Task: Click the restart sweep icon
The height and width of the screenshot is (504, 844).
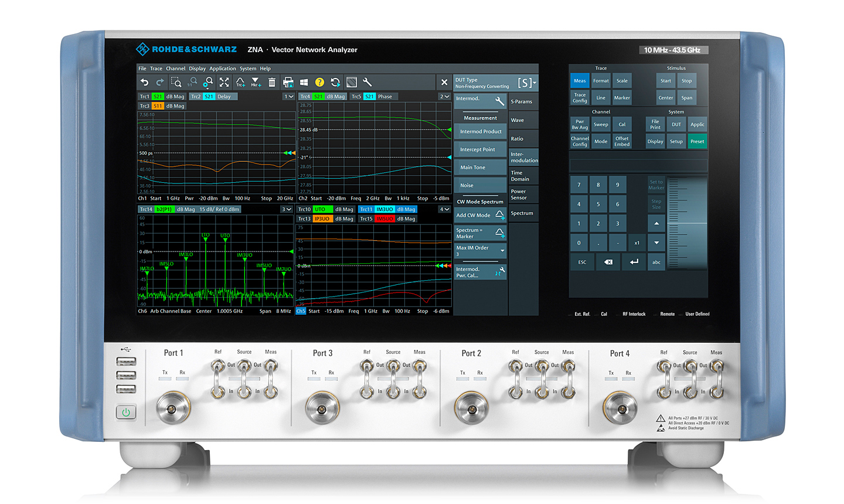Action: (x=335, y=83)
